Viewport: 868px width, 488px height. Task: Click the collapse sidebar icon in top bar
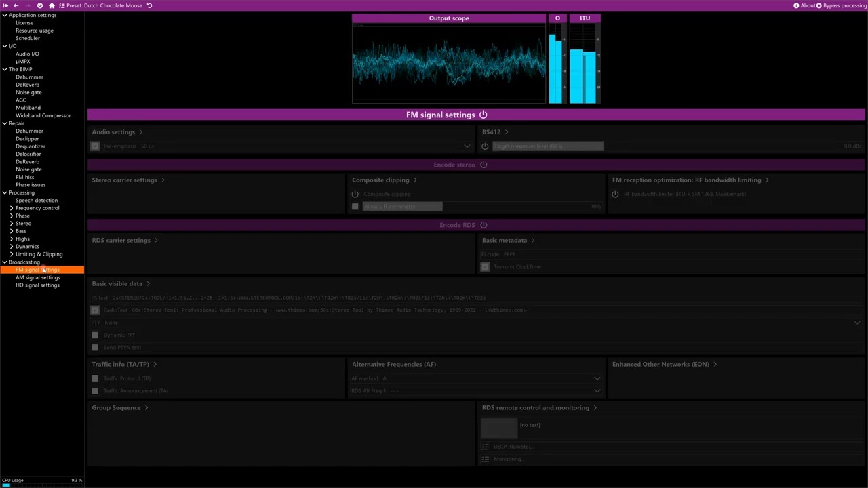6,5
